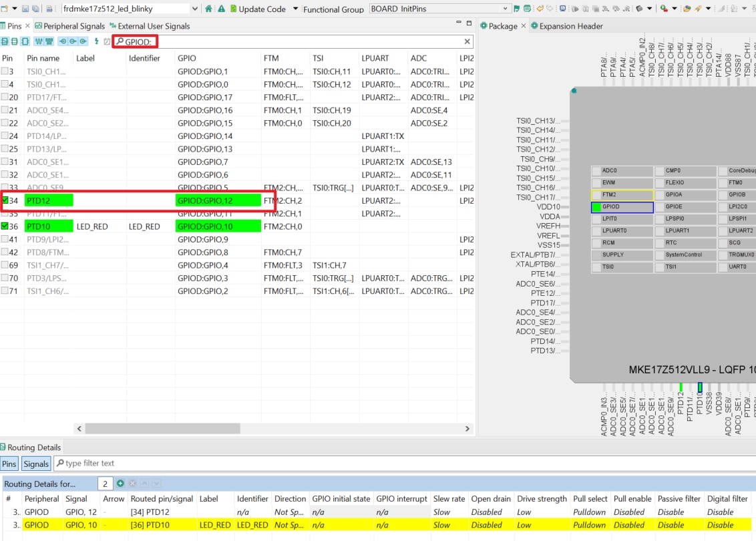Check the pin 41 PTD9 checkbox
Viewport: 756px width, 541px height.
point(5,239)
